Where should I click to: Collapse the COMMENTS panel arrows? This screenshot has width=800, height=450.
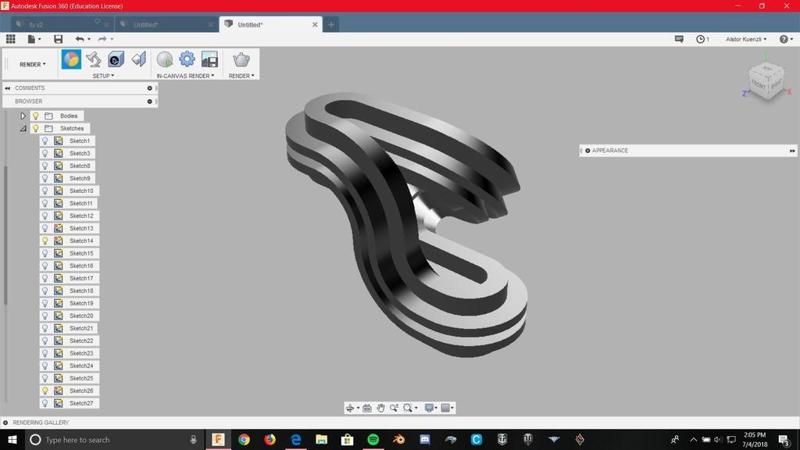8,88
